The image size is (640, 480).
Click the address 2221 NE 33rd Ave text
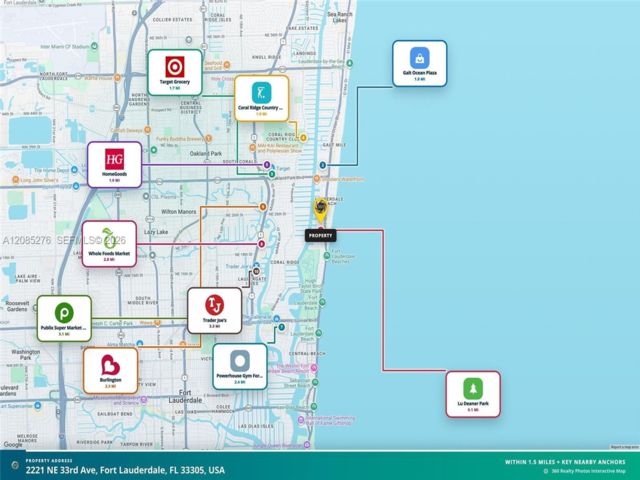coord(125,470)
